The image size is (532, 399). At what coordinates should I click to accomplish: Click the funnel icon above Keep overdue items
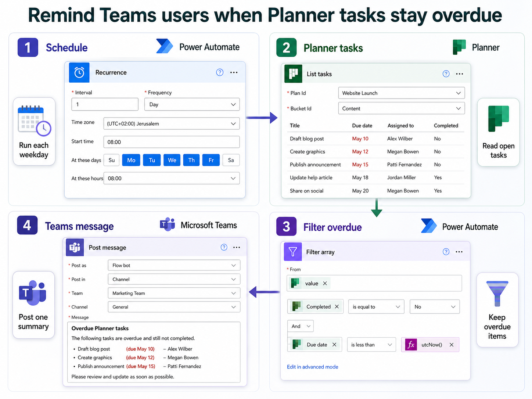pos(497,294)
